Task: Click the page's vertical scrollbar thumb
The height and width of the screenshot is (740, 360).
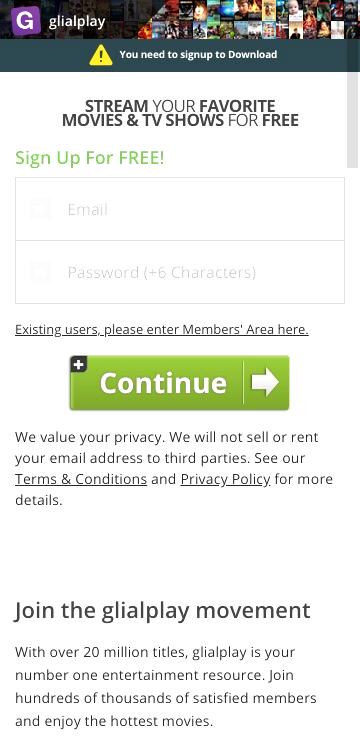Action: coord(353,119)
